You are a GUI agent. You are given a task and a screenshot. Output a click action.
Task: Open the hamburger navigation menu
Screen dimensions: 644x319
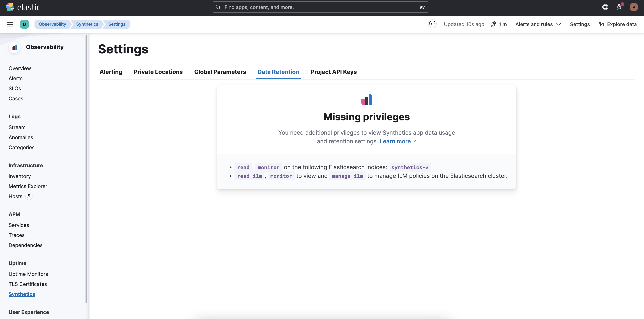(10, 24)
